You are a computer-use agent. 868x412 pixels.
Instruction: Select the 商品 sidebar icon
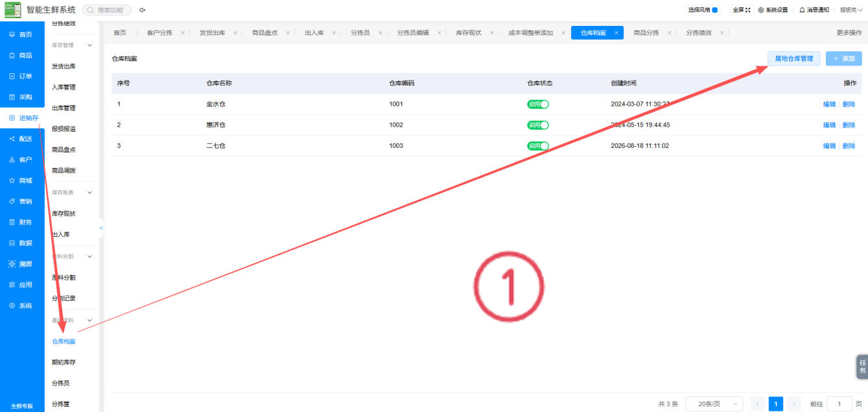pyautogui.click(x=12, y=55)
